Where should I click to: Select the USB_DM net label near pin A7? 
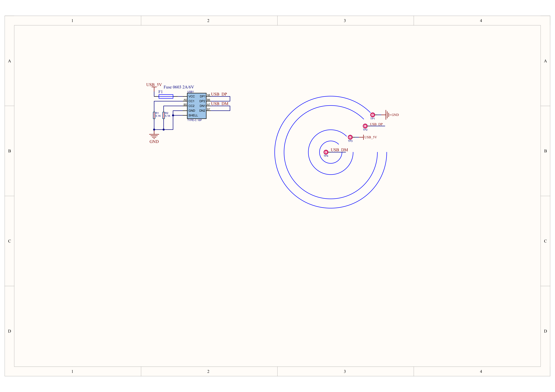pos(220,104)
